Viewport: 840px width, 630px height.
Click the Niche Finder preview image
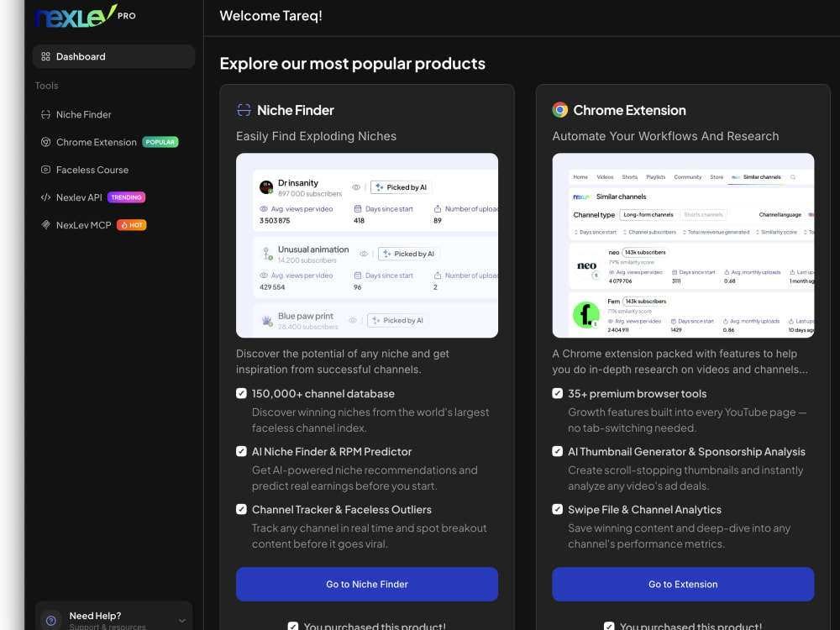coord(367,245)
